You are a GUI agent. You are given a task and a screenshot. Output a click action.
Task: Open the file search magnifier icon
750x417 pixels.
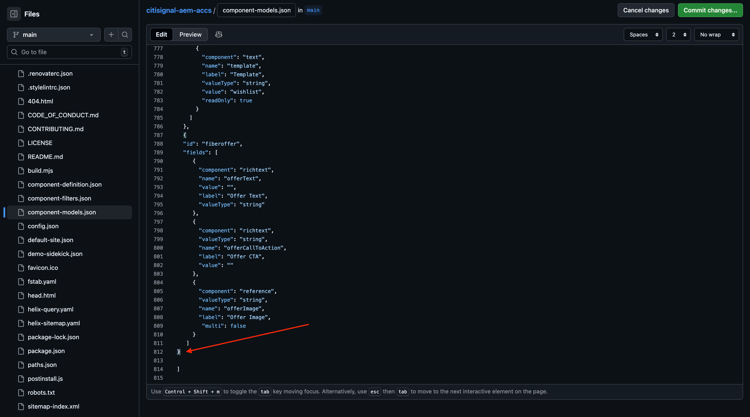click(125, 34)
